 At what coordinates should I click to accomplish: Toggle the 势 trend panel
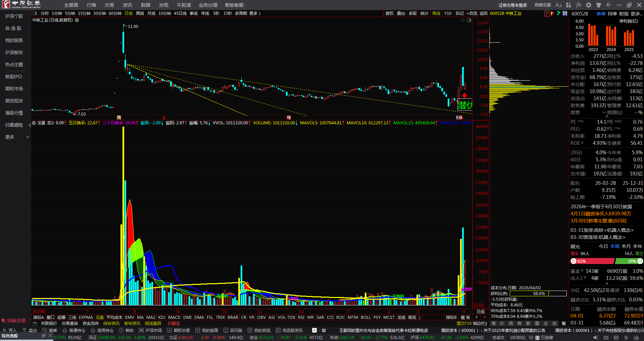point(520,324)
